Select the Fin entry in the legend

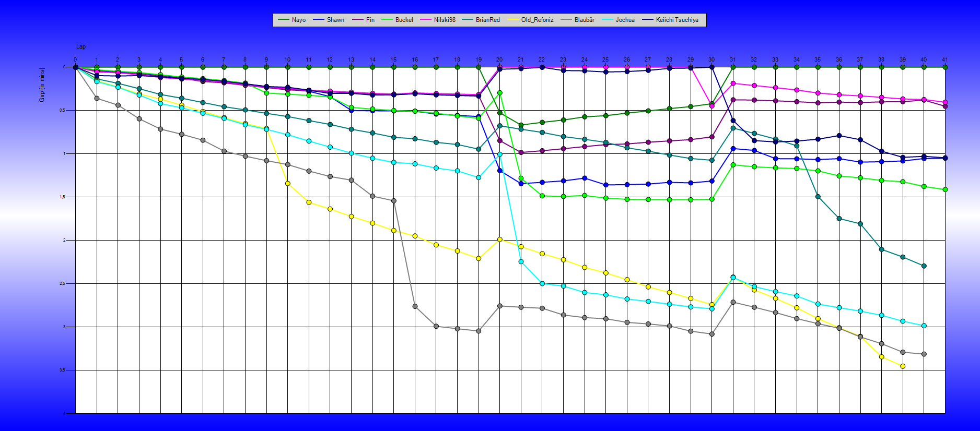coord(364,20)
